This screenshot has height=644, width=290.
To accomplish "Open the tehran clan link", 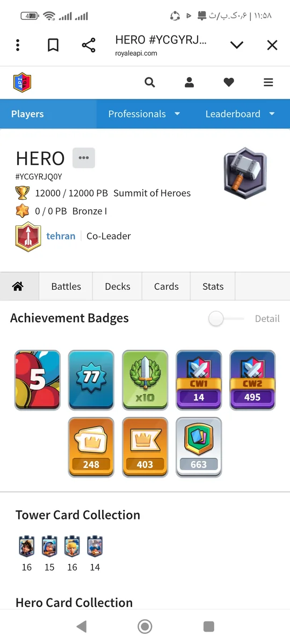I will click(x=61, y=236).
